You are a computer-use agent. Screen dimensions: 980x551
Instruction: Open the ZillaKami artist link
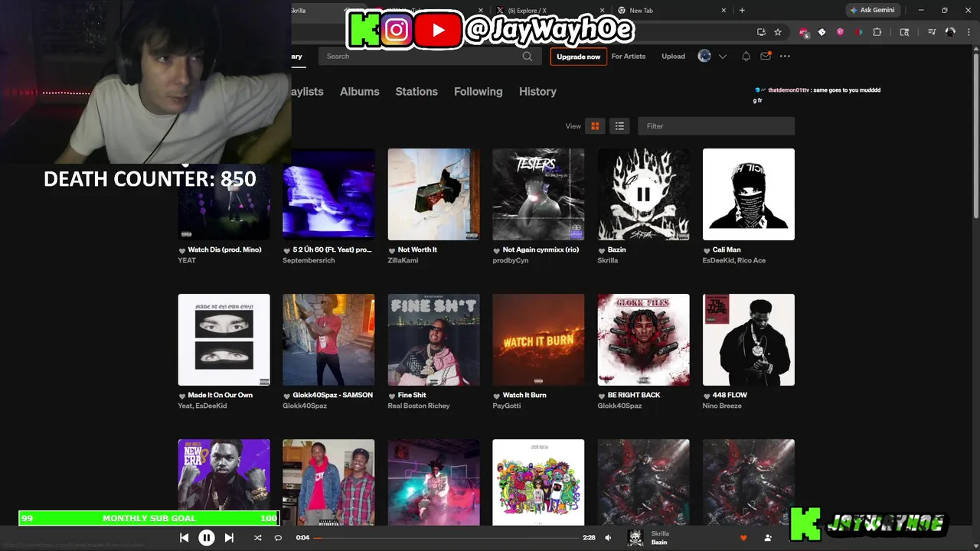click(x=403, y=260)
